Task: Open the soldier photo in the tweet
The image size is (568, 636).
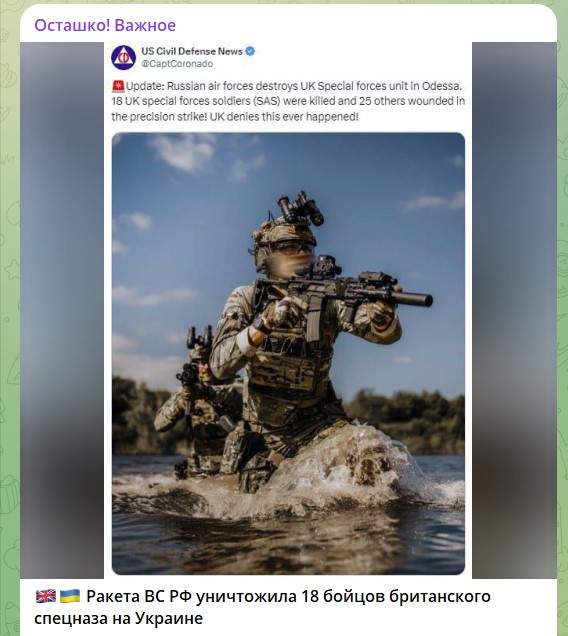Action: [288, 353]
